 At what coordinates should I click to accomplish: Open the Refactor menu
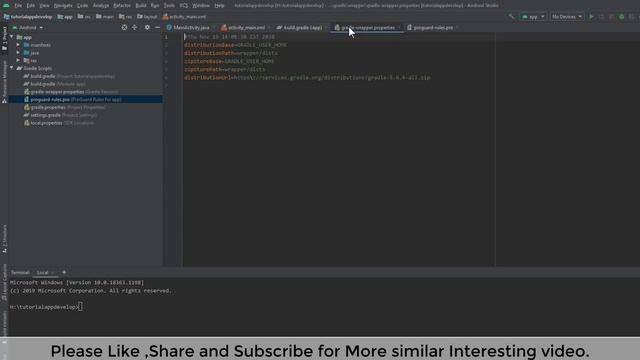point(122,6)
